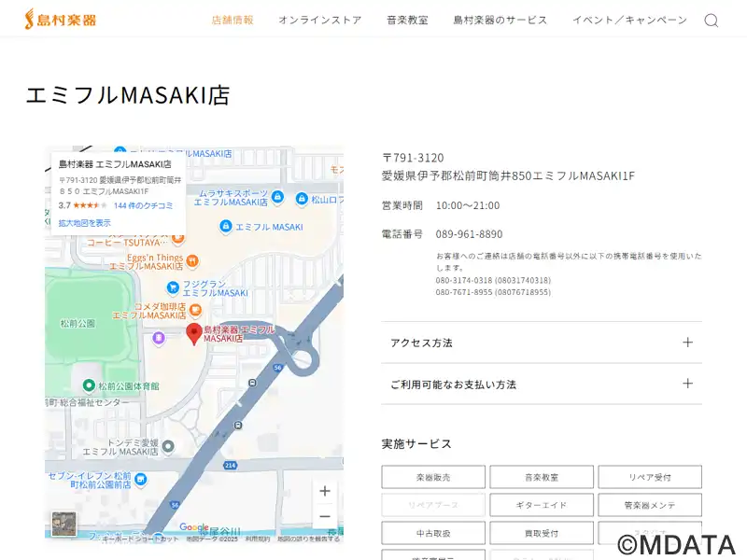Select the ムラサキスポーツ shopping bag pin

[277, 197]
